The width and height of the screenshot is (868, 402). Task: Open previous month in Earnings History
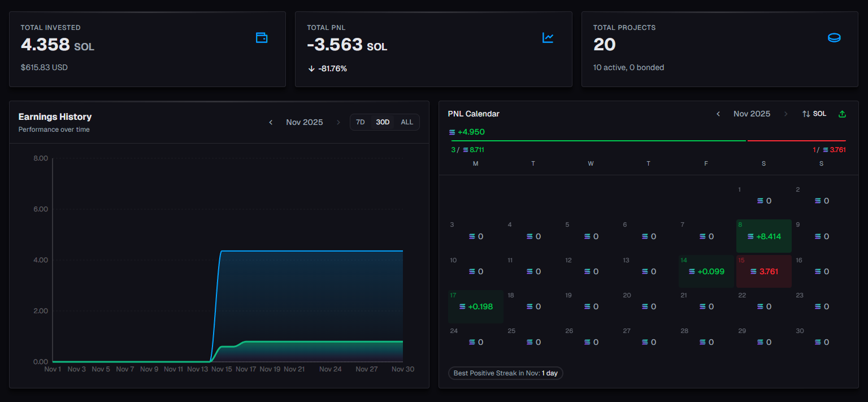[271, 122]
